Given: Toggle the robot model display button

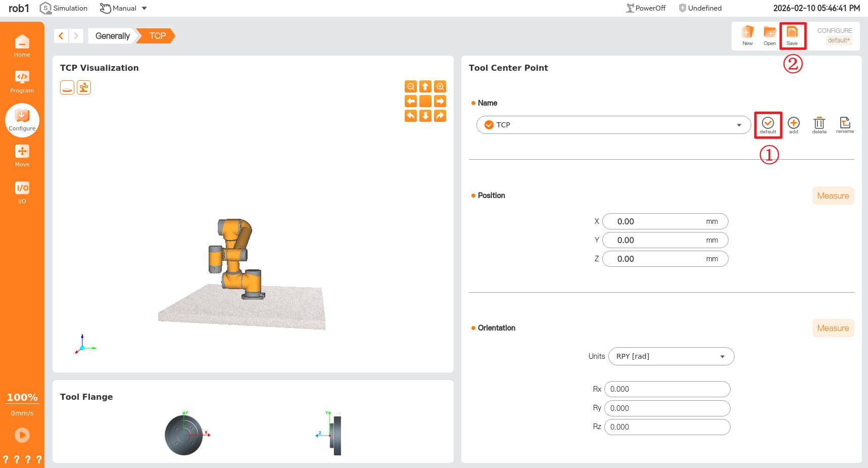Looking at the screenshot, I should 84,87.
